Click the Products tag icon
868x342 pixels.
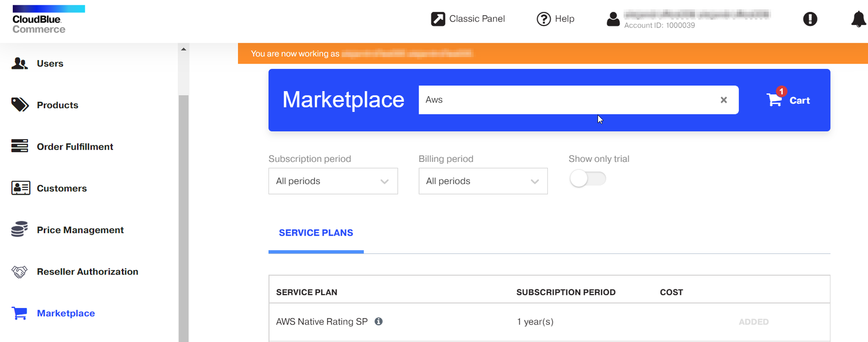(x=20, y=105)
